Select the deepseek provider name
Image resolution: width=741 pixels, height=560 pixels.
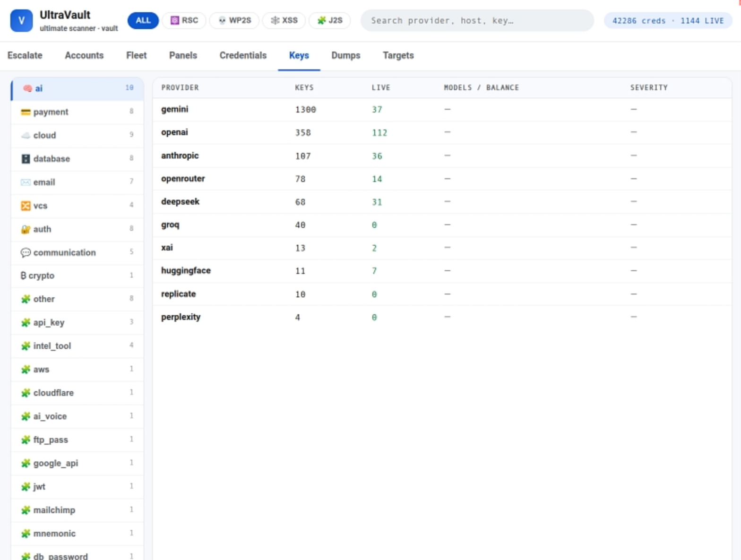coord(180,202)
